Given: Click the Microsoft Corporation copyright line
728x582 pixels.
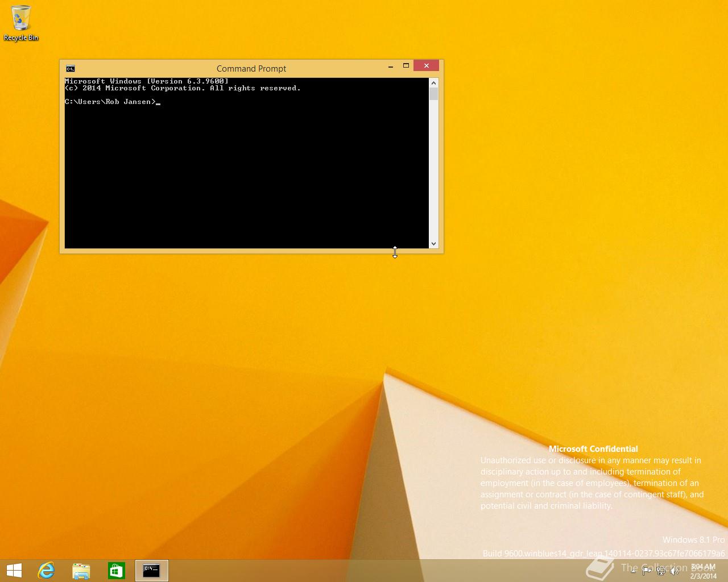Looking at the screenshot, I should click(183, 88).
